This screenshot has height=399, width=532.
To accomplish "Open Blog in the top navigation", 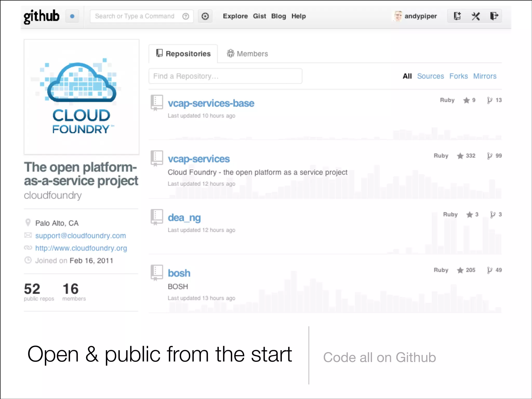I will (278, 16).
